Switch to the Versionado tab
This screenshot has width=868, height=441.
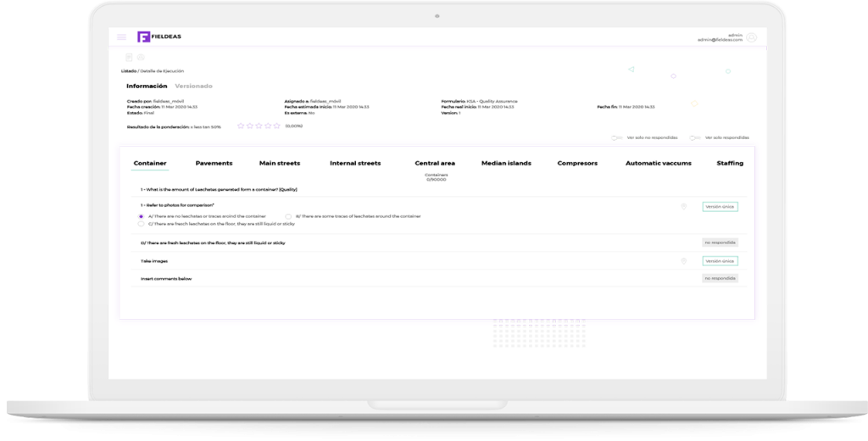193,86
